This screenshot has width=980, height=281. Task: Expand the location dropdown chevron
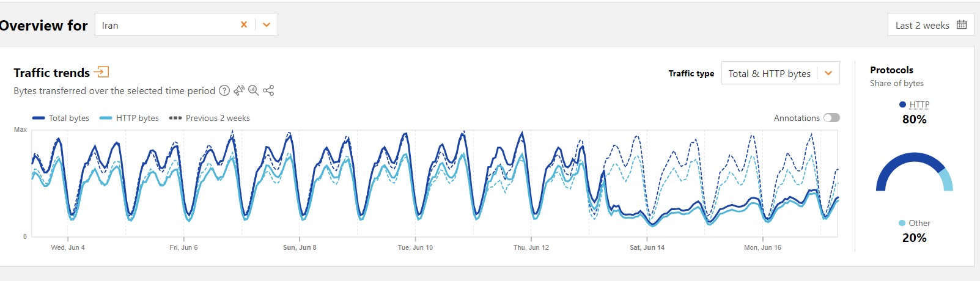pyautogui.click(x=267, y=24)
